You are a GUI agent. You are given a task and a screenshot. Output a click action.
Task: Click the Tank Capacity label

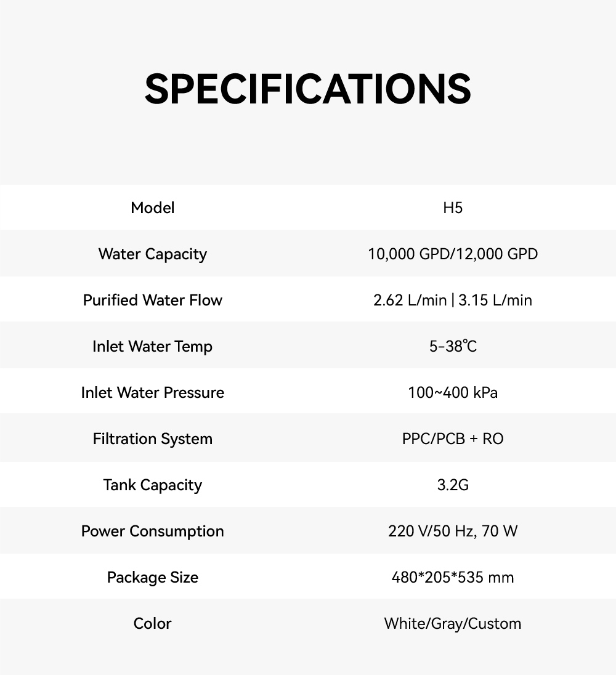coord(153,485)
